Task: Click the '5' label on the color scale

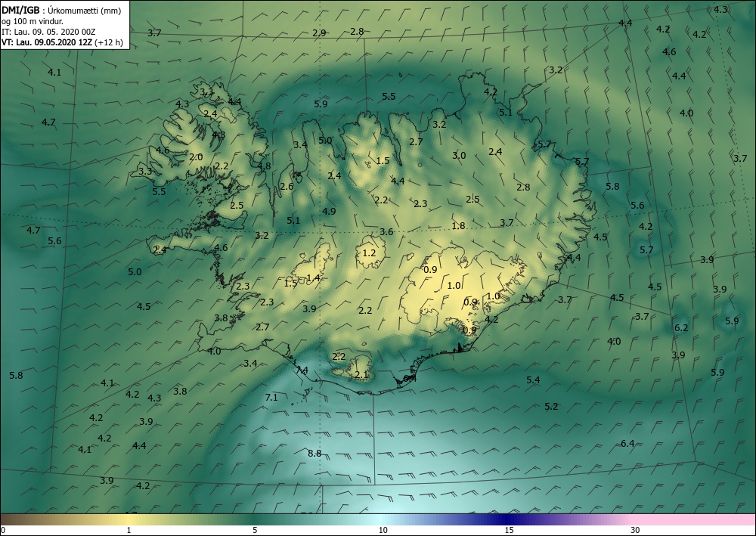Action: tap(255, 530)
